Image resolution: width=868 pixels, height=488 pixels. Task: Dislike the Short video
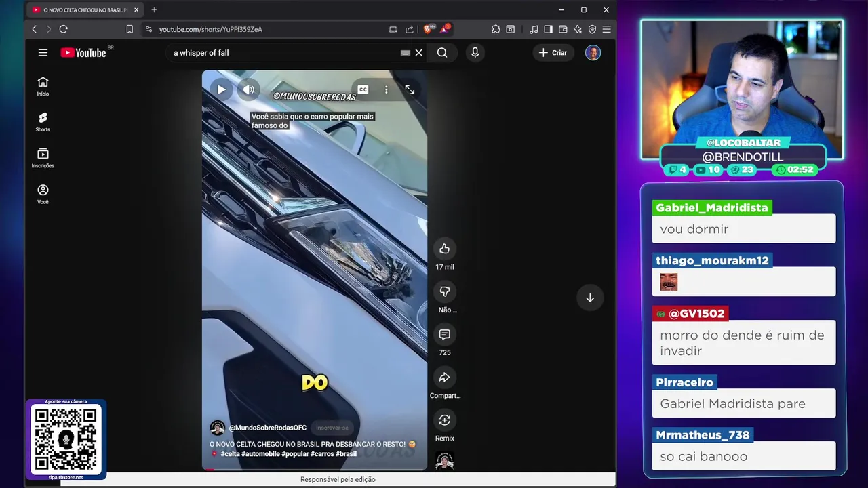tap(444, 291)
